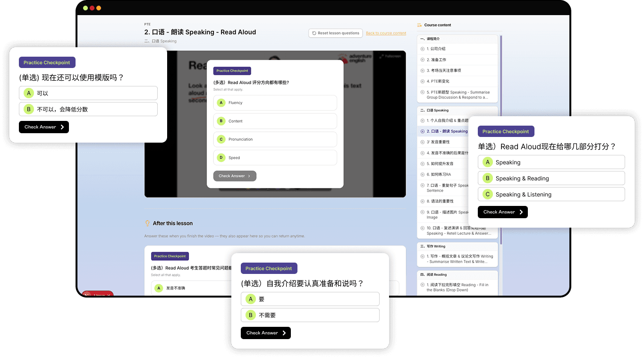The height and width of the screenshot is (358, 644).
Task: Open lesson 10. 口语 - 复述演讲 Retell Lecture
Action: (457, 230)
